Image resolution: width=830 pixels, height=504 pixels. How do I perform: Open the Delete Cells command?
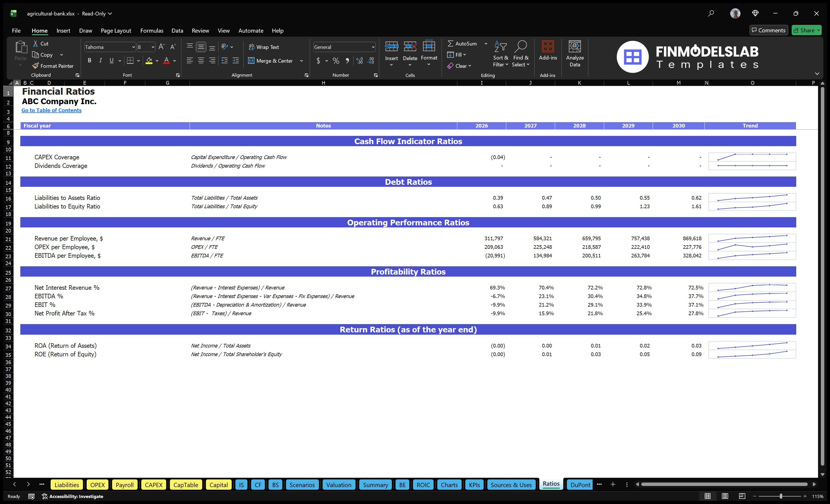(410, 52)
